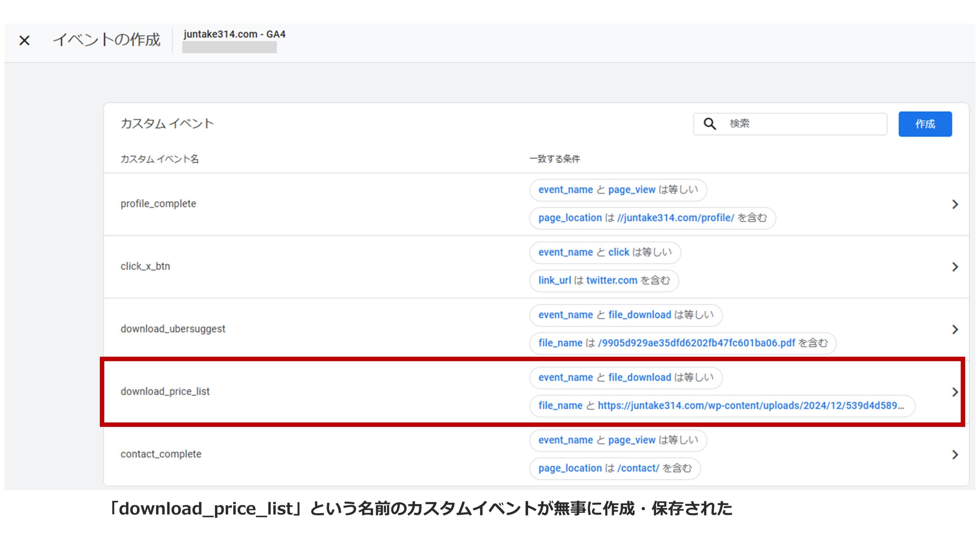Expand the download_ubersuggest event details
The image size is (980, 546).
click(954, 329)
